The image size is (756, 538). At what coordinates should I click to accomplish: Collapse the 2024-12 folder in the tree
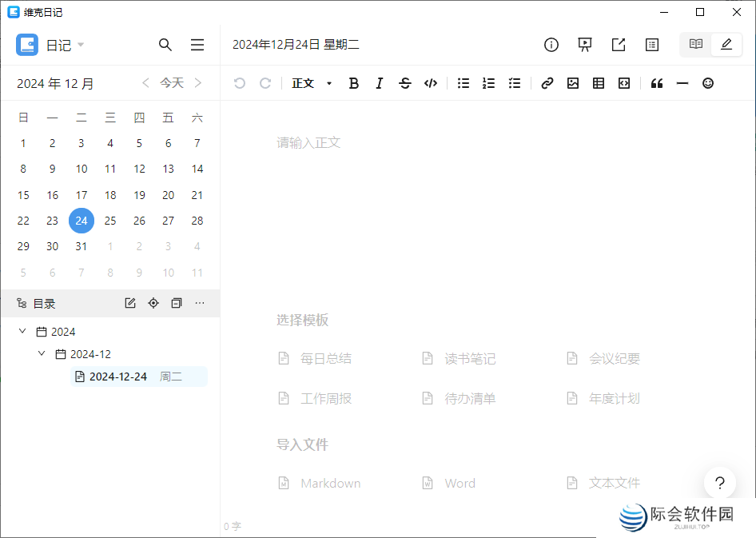[x=42, y=353]
